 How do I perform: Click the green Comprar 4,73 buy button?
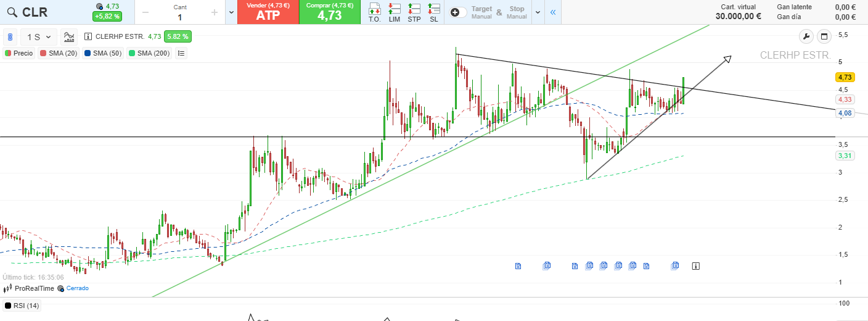330,12
